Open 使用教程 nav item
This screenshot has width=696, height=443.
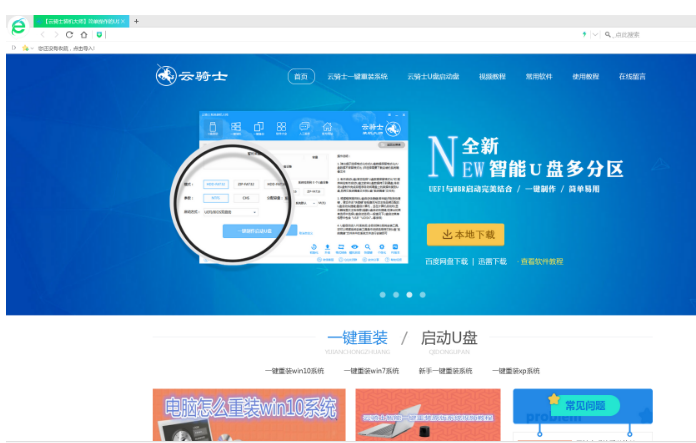(585, 76)
